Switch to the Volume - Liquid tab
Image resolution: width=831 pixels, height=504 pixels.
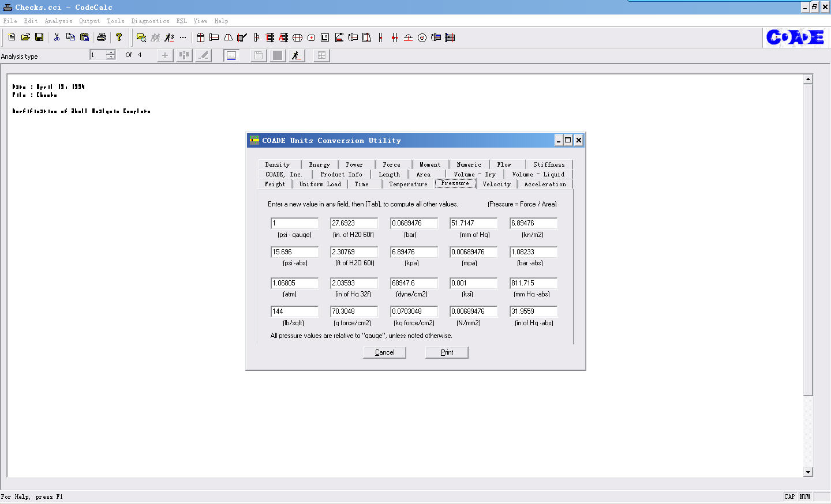click(x=538, y=174)
